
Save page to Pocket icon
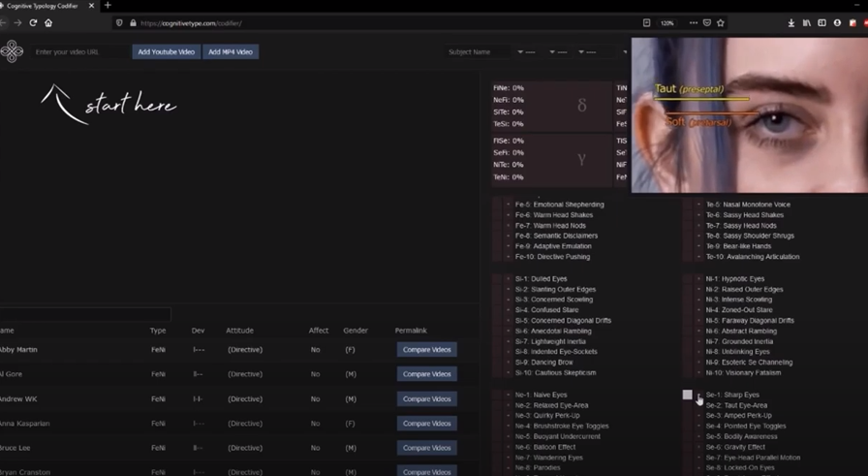(x=707, y=22)
